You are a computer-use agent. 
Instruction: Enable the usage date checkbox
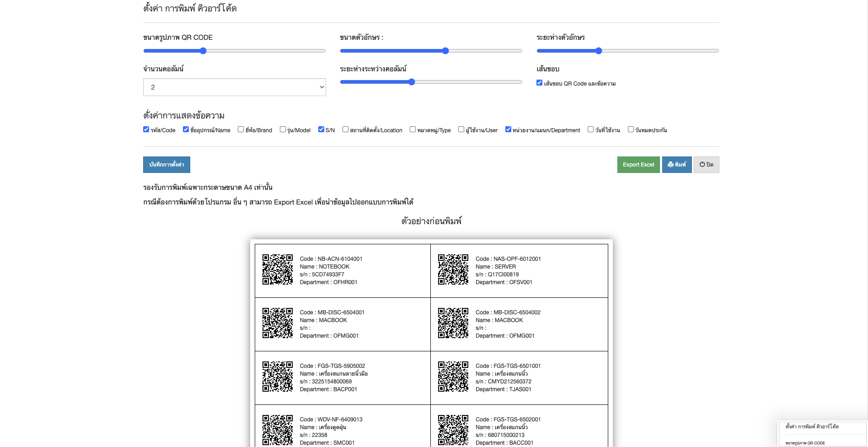[x=590, y=129]
